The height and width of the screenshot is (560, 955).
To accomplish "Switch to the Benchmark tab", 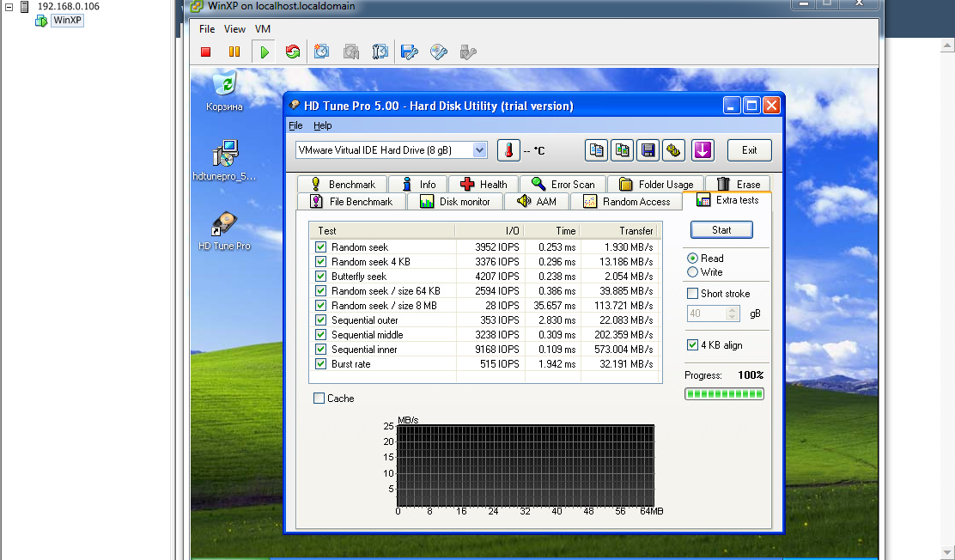I will click(x=343, y=184).
